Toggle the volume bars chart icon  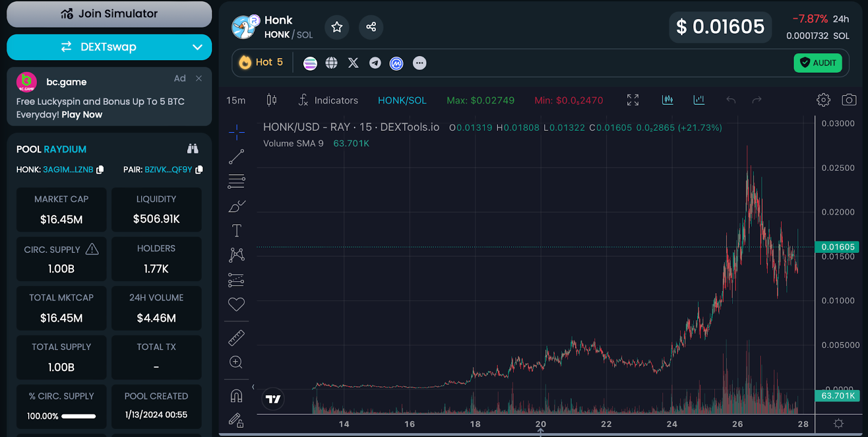coord(699,100)
